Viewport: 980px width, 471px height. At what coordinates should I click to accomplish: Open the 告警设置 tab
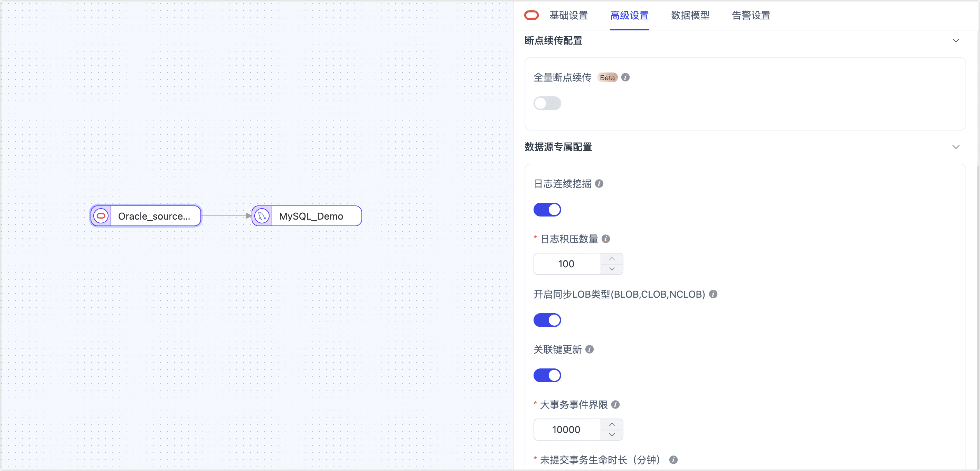(750, 16)
